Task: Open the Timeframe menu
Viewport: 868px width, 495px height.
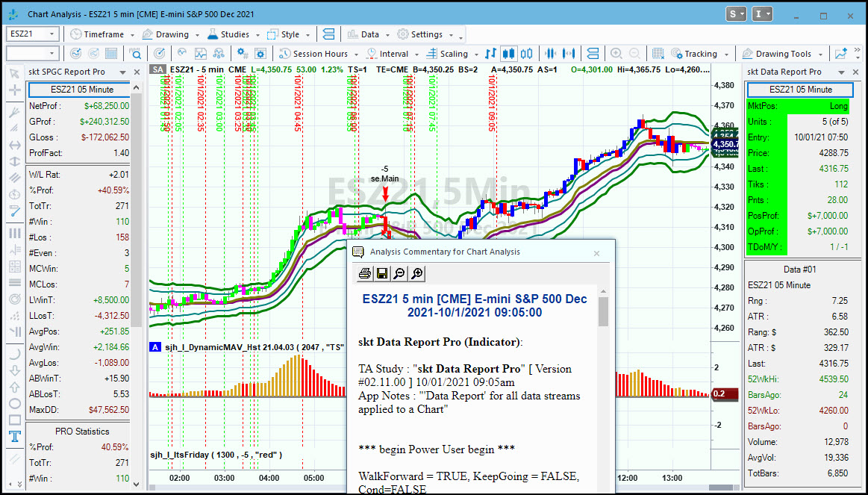Action: coord(102,34)
